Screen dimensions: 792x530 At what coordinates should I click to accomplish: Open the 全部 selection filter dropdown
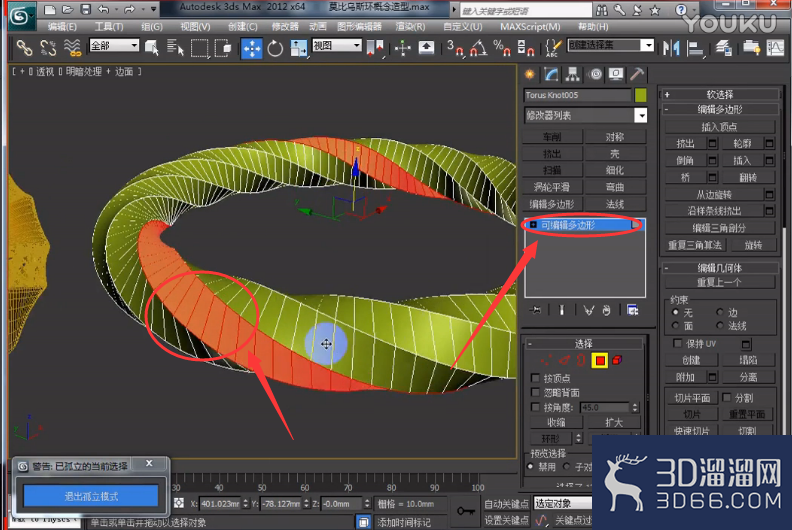[114, 45]
